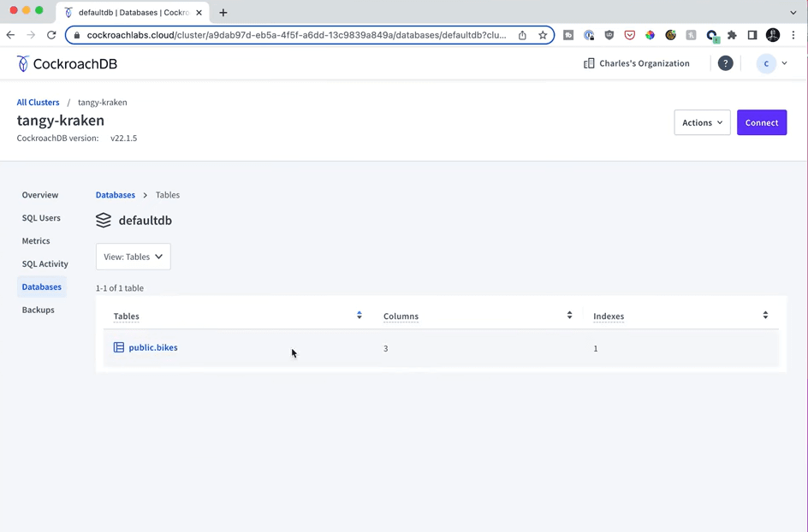Follow the All Clusters breadcrumb link
808x532 pixels.
tap(38, 102)
